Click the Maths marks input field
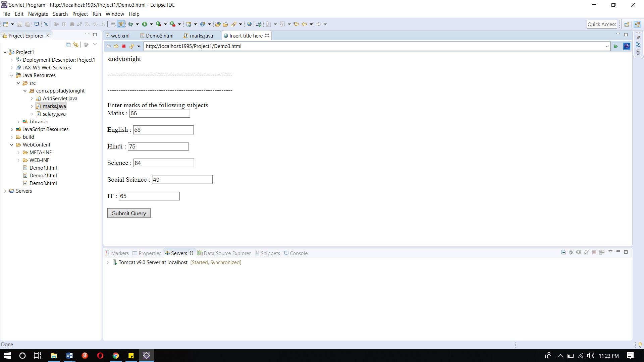Screen dimensions: 644x362 pos(160,113)
